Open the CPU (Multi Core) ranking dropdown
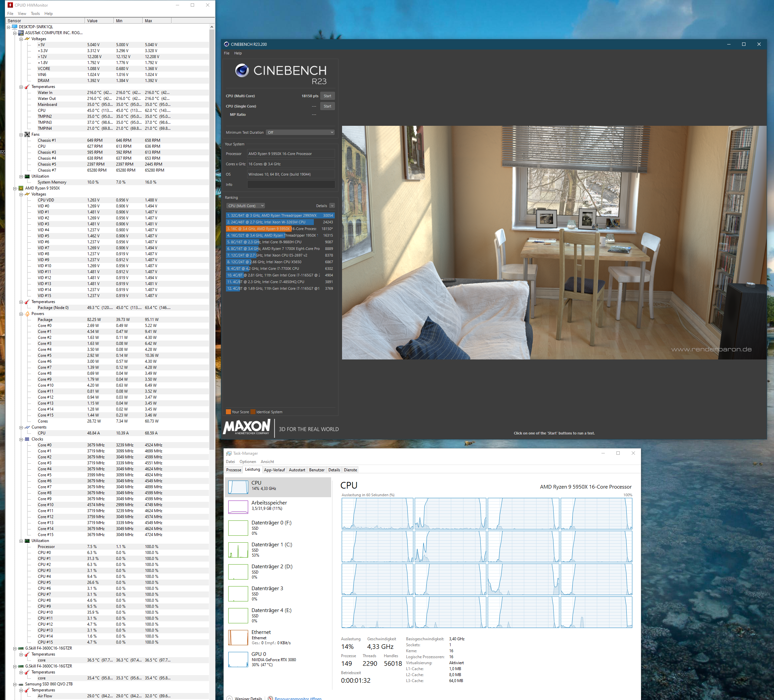This screenshot has height=700, width=774. click(246, 206)
